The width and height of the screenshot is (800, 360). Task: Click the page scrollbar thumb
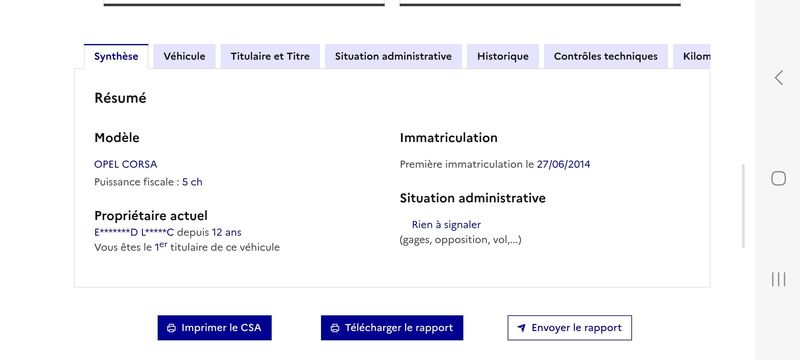tap(743, 206)
